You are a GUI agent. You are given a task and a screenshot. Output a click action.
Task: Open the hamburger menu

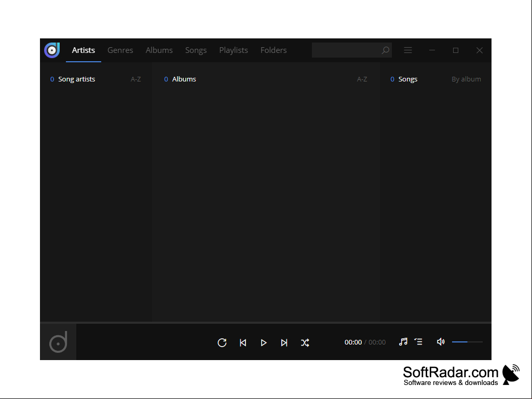pos(408,50)
